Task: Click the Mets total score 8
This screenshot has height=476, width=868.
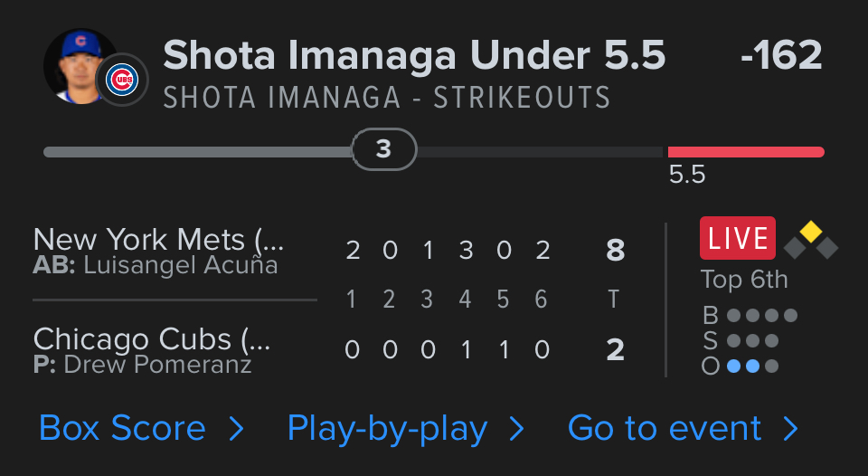Action: pos(615,251)
